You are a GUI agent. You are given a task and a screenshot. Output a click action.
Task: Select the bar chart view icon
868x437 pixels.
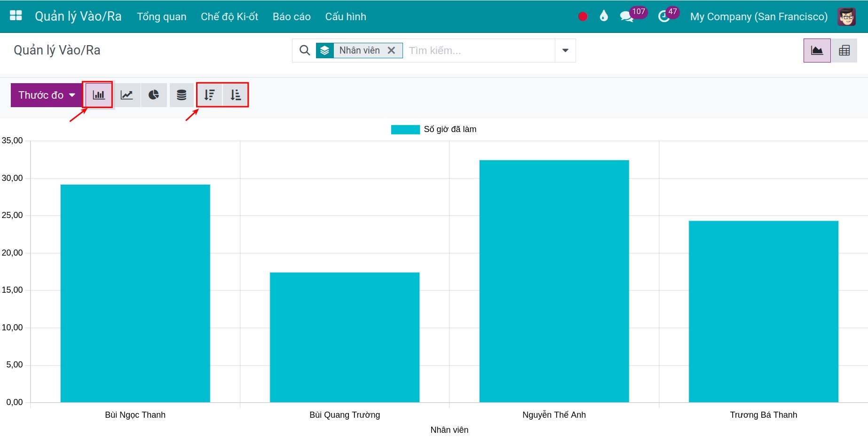click(99, 95)
